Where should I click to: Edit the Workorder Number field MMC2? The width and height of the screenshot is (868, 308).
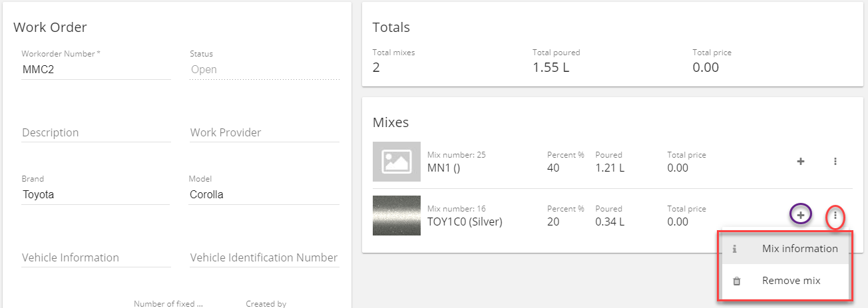[96, 69]
